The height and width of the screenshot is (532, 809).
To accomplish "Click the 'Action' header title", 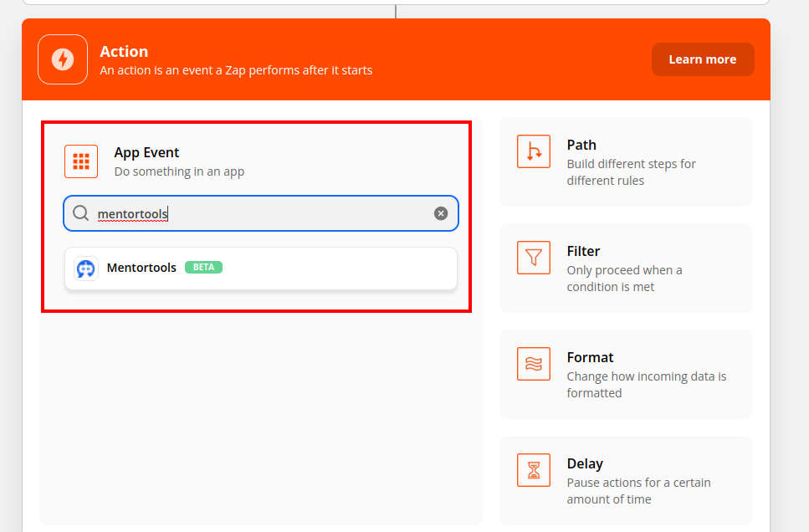I will coord(124,52).
